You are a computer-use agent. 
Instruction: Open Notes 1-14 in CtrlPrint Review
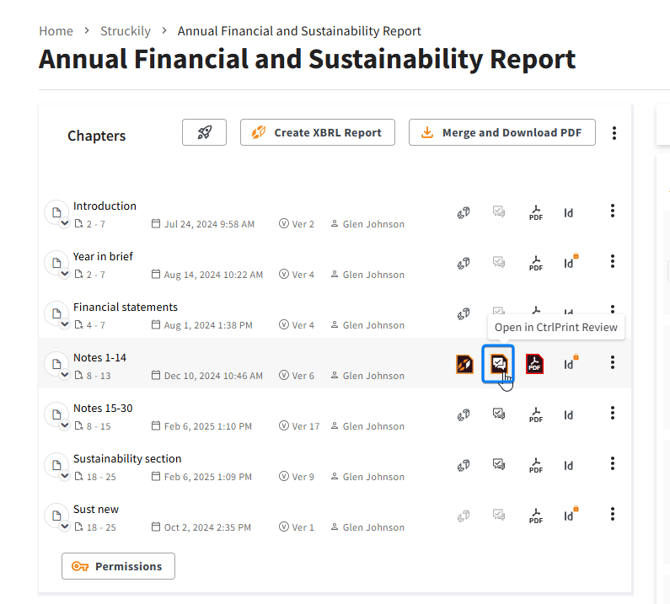498,364
